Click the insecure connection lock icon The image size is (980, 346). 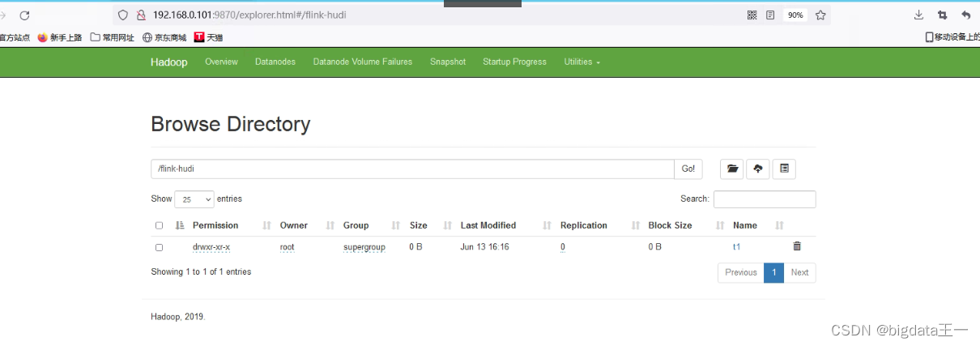[140, 15]
